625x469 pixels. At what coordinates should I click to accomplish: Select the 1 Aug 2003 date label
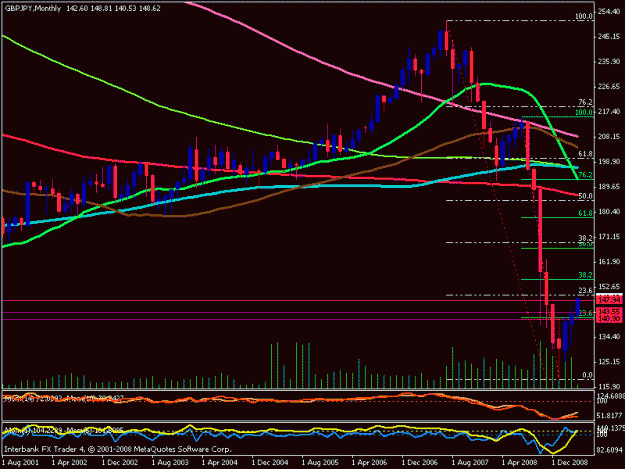(170, 463)
